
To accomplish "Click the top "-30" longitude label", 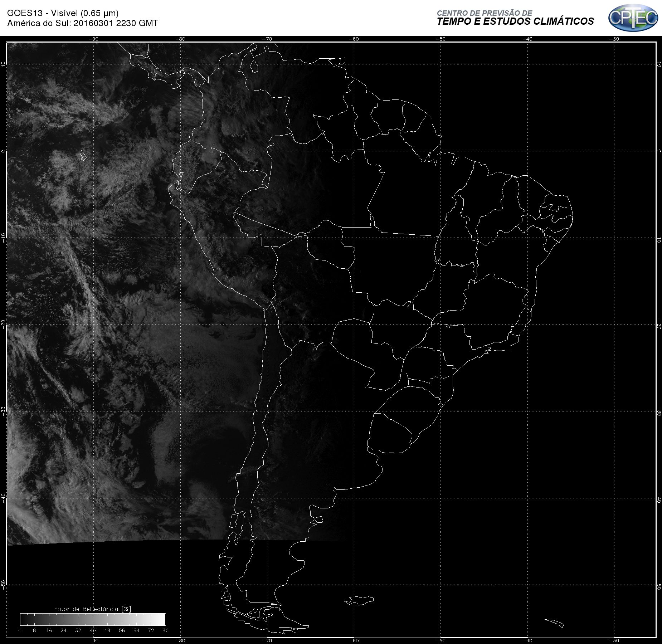I will [x=614, y=39].
